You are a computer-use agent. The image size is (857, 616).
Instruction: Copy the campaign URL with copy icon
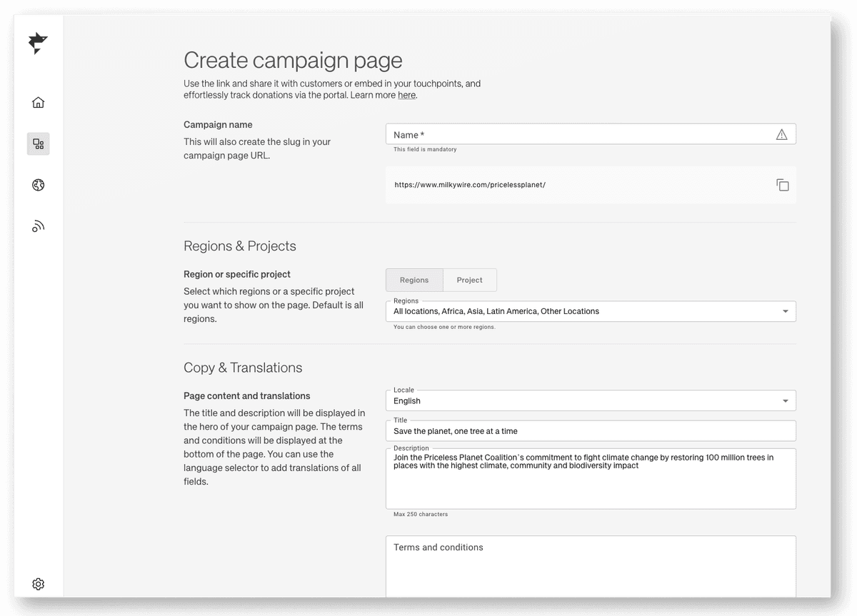pyautogui.click(x=783, y=185)
